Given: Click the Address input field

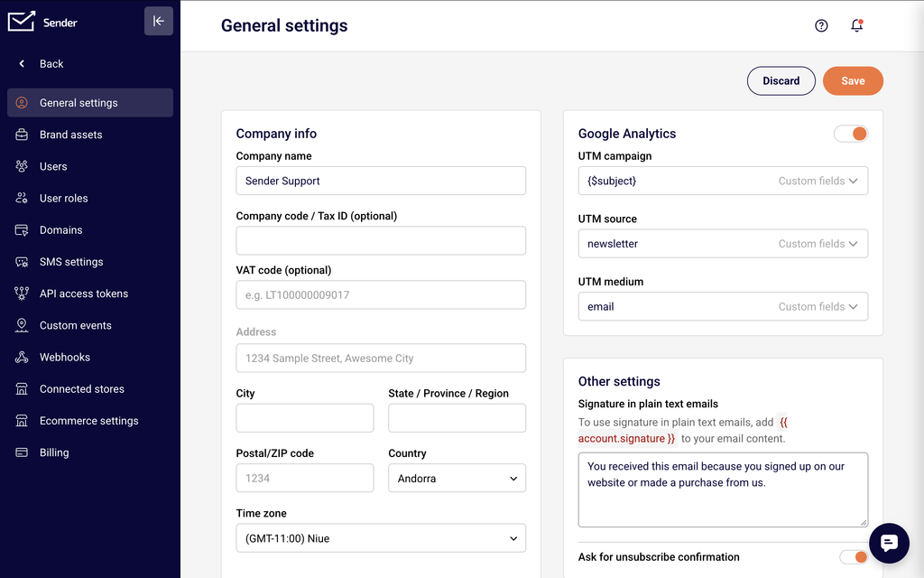Looking at the screenshot, I should pyautogui.click(x=381, y=358).
